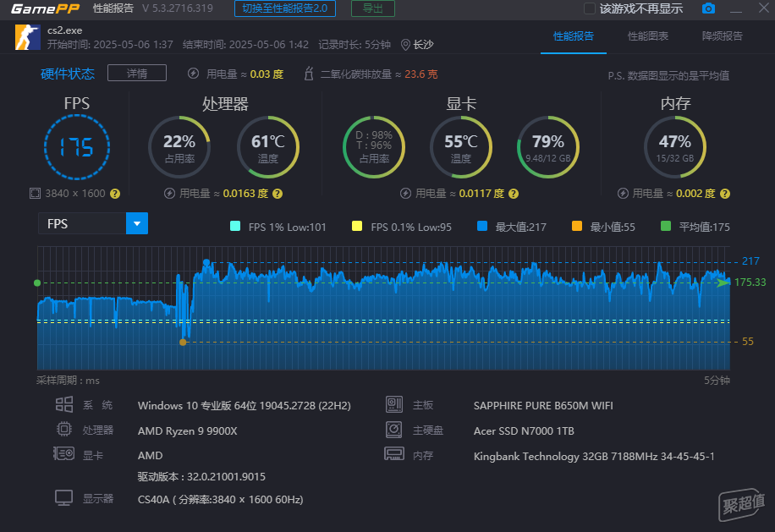Switch to the 降频报告 tab
This screenshot has width=775, height=532.
point(722,36)
